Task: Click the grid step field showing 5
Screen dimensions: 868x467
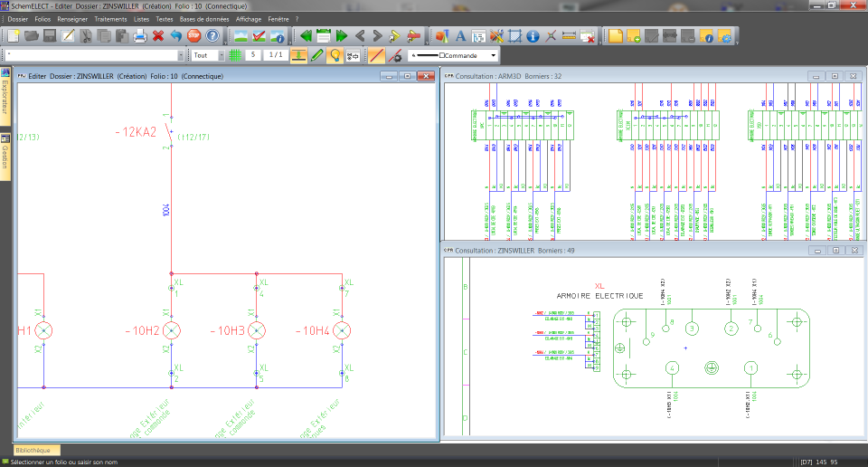Action: coord(253,55)
